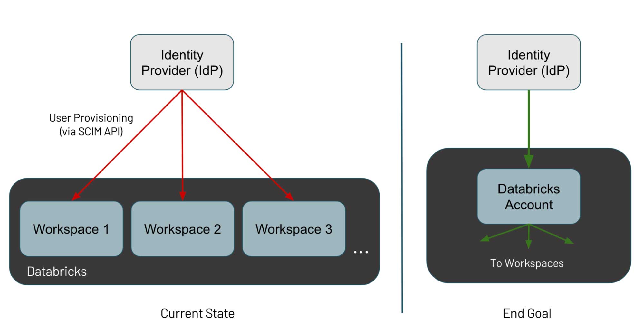Click the "User Provisioning (via SCIM API)" label

click(91, 125)
